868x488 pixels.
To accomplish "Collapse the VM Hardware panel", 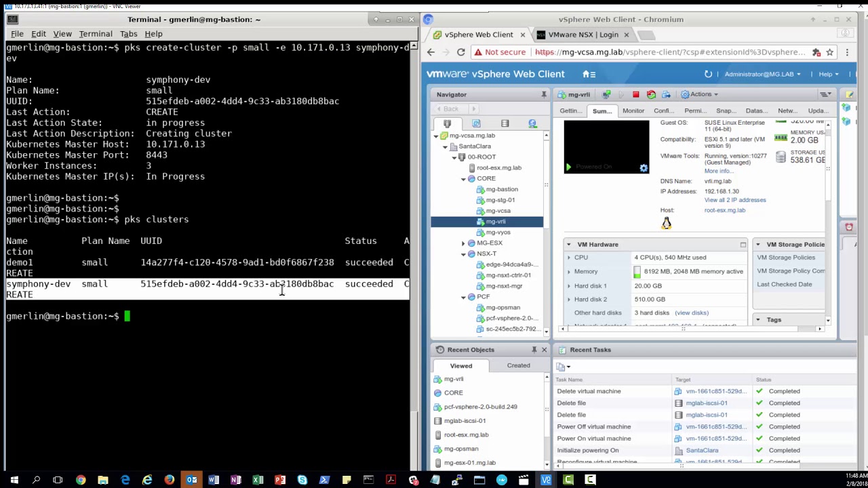I will click(568, 244).
